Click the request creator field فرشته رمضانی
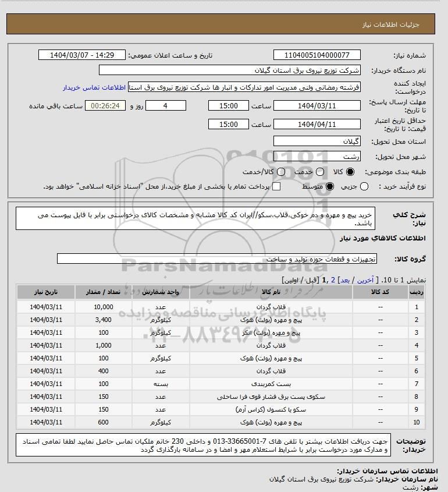 [x=244, y=87]
